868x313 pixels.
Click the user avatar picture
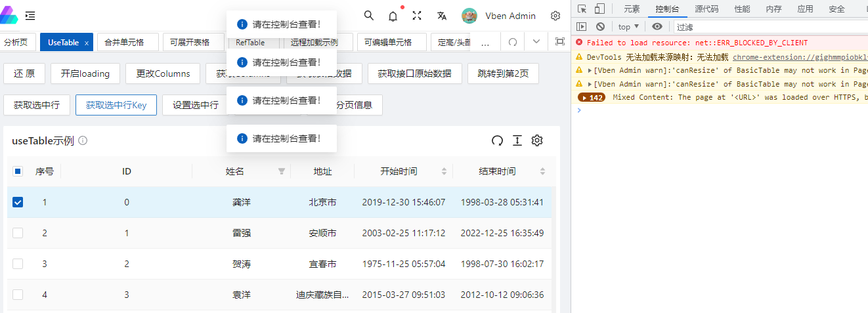pyautogui.click(x=469, y=16)
